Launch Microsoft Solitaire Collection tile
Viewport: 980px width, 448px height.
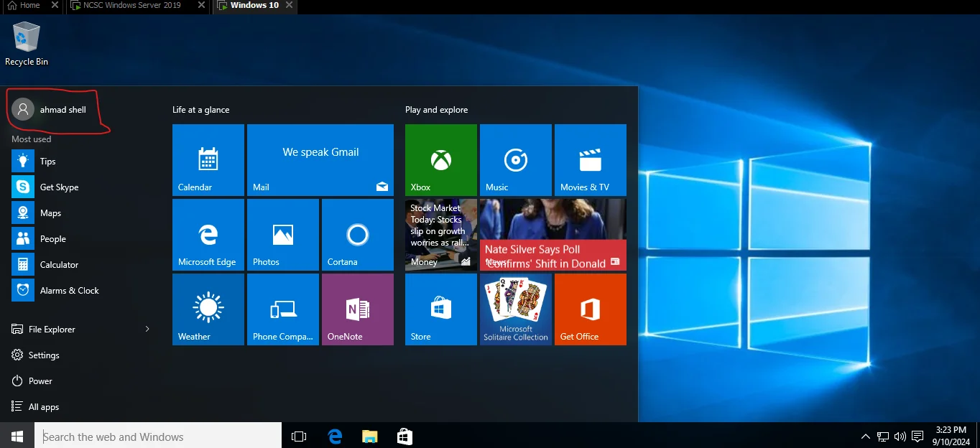516,309
